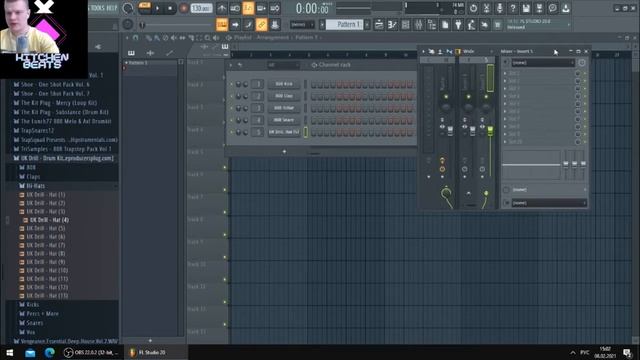Open the mixer input (none) dropdown at top

click(543, 62)
